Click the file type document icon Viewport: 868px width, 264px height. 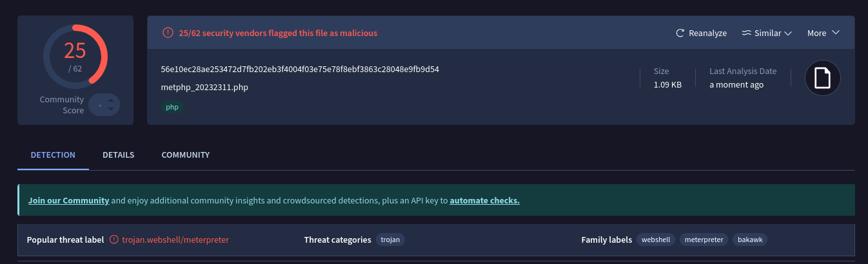tap(822, 78)
